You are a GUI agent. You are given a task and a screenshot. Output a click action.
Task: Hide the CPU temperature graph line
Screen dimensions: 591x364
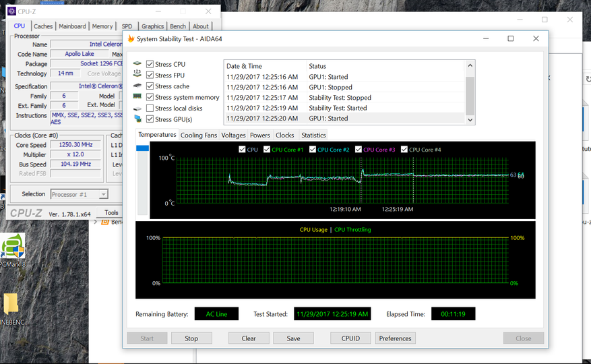(x=242, y=150)
